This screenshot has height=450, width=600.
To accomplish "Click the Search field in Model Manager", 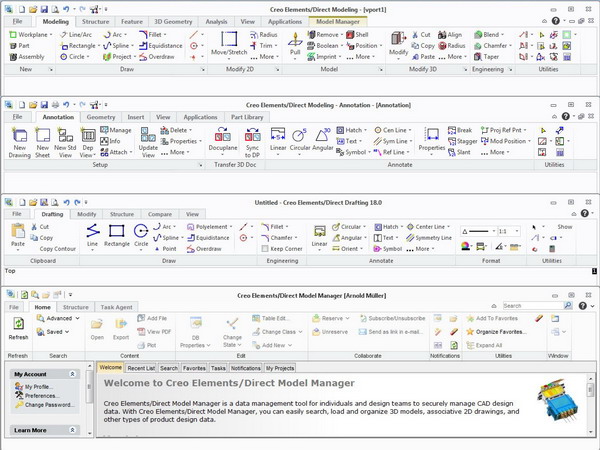I will tap(532, 306).
